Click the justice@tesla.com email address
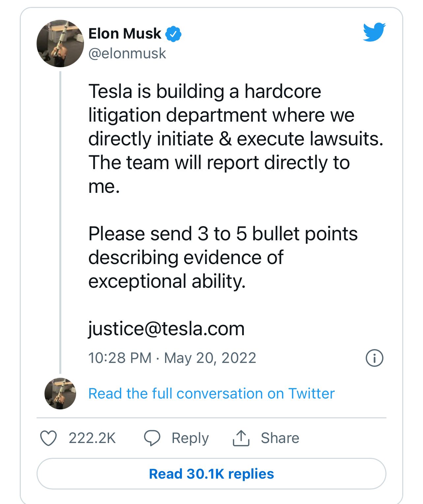Screen dimensions: 423x504 pos(166,329)
